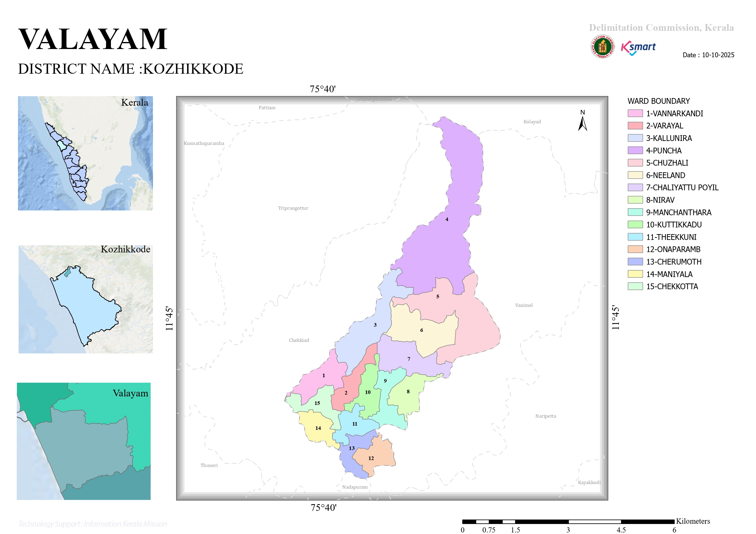Screen dimensions: 756x534
Task: Click ward number 15 on the map
Action: (317, 403)
